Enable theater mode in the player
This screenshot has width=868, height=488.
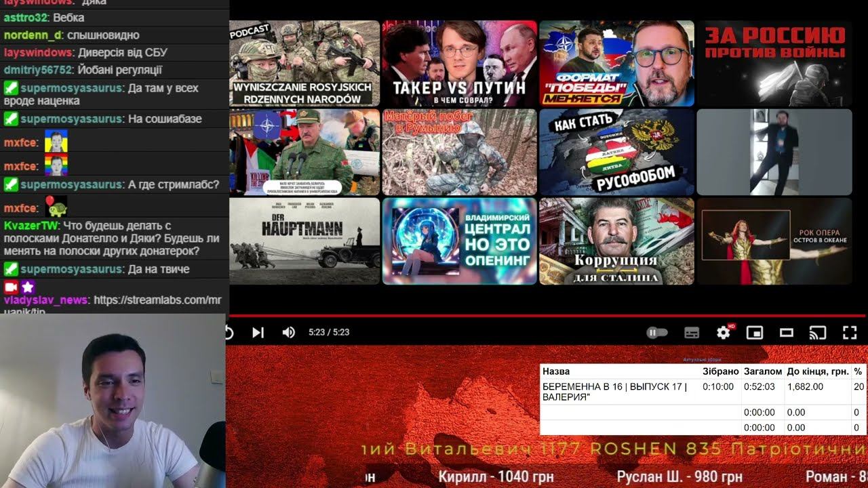(787, 333)
